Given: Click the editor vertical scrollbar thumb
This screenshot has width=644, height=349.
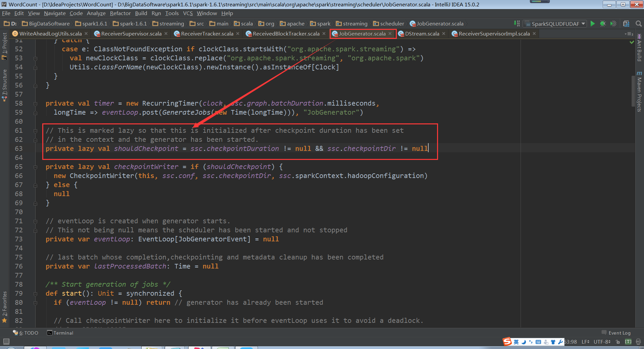Looking at the screenshot, I should pyautogui.click(x=633, y=91).
